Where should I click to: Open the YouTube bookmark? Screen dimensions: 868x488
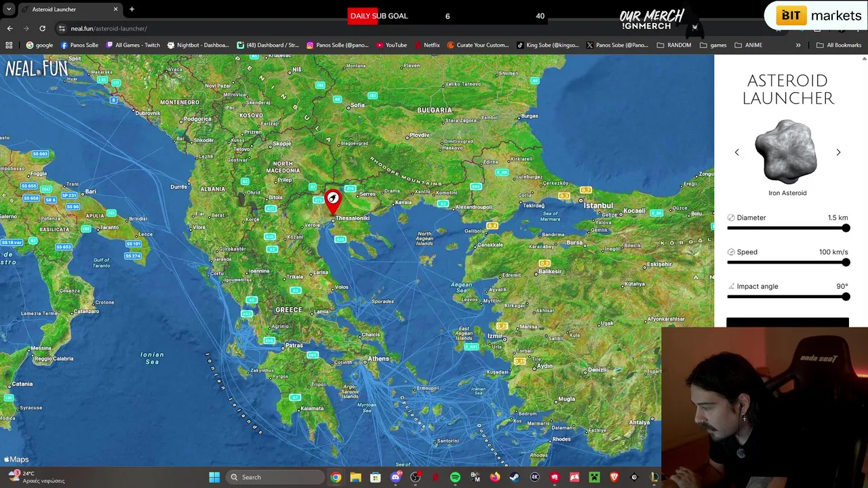[x=391, y=45]
